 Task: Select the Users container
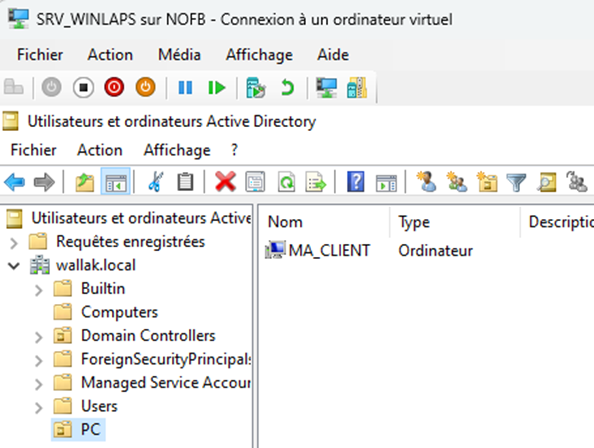click(x=99, y=406)
